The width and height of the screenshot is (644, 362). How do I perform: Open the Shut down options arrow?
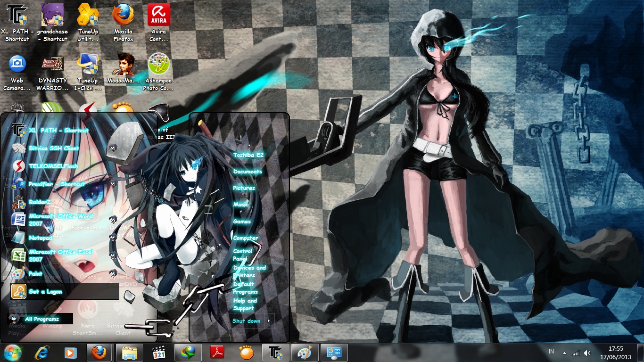tap(269, 321)
